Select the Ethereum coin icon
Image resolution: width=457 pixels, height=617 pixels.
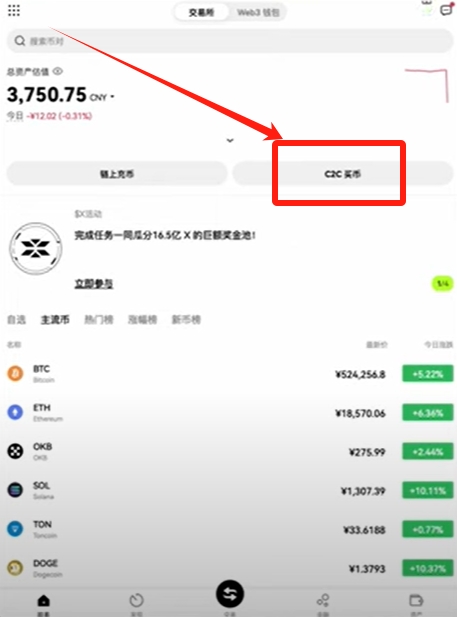pos(15,412)
